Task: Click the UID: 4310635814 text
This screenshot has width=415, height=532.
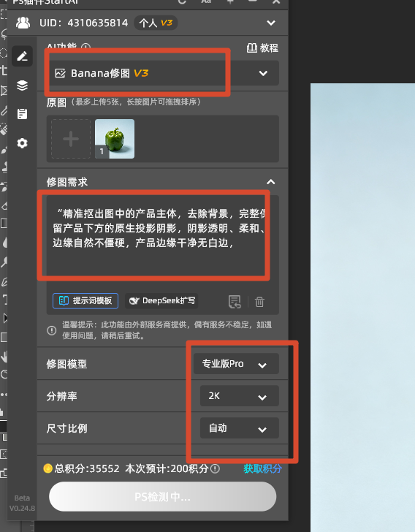Action: click(83, 23)
